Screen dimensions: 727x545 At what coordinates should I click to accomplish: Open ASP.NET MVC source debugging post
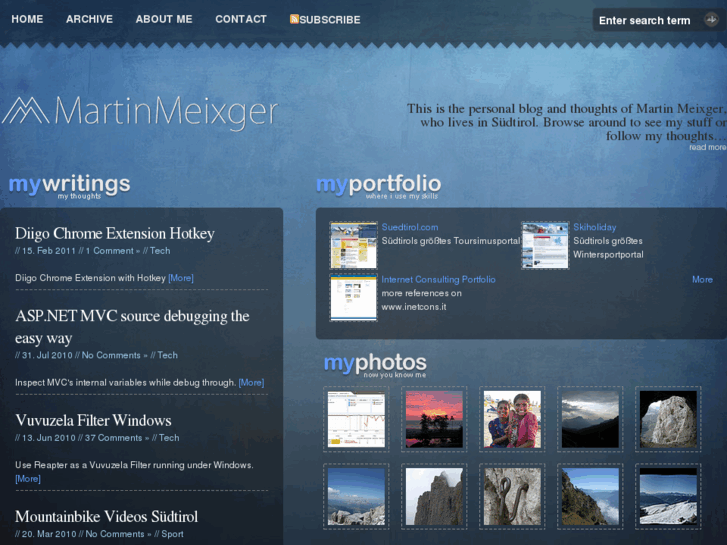(132, 327)
